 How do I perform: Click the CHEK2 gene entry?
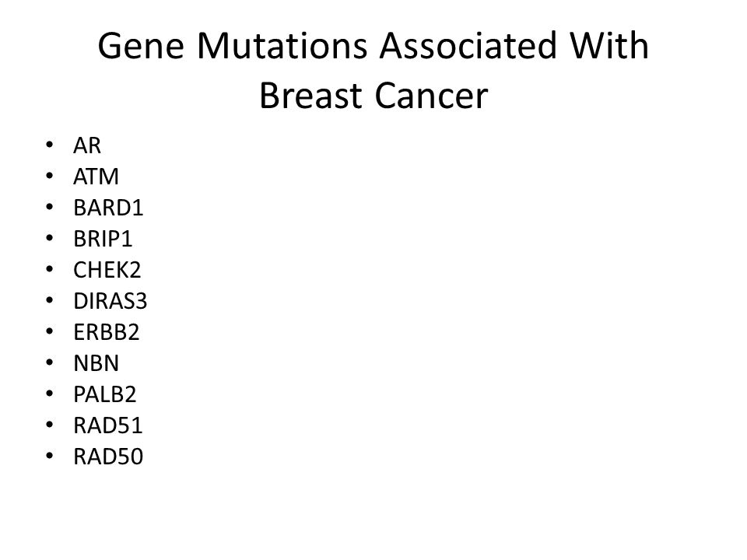pos(107,270)
